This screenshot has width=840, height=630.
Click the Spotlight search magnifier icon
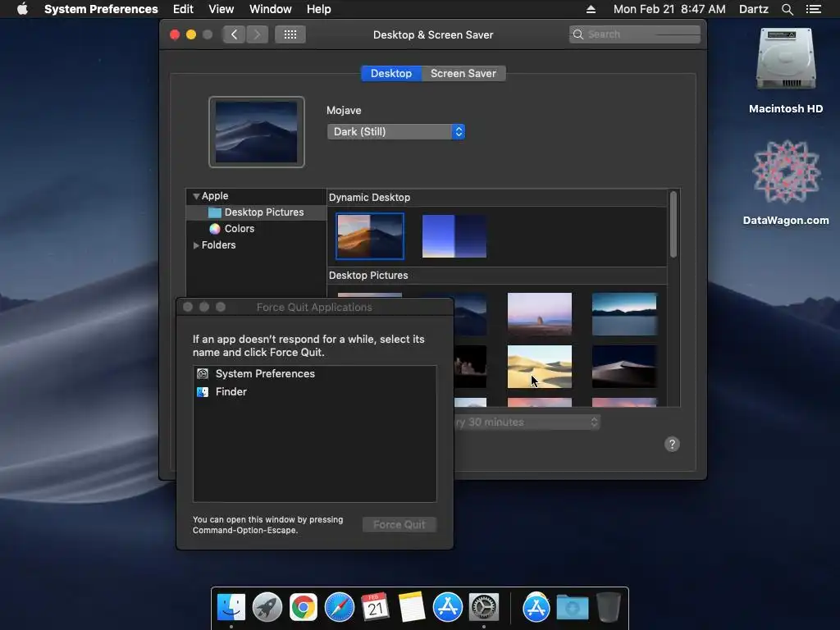click(787, 9)
